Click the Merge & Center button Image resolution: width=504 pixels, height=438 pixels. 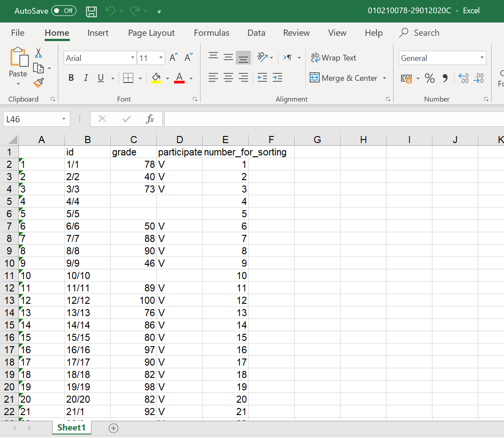(x=343, y=78)
